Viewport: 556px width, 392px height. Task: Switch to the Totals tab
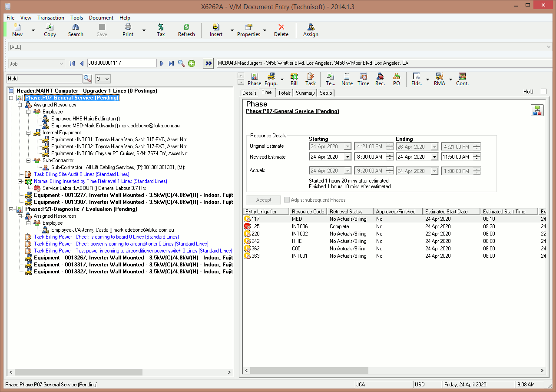coord(285,93)
